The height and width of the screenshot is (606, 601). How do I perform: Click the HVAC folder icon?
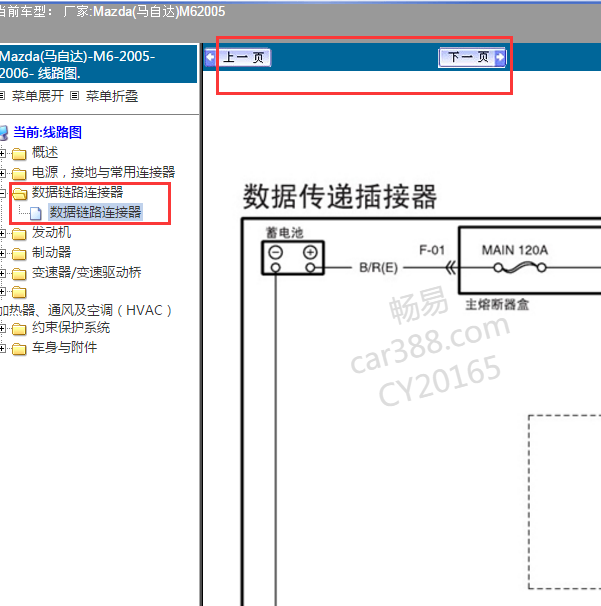coord(19,292)
